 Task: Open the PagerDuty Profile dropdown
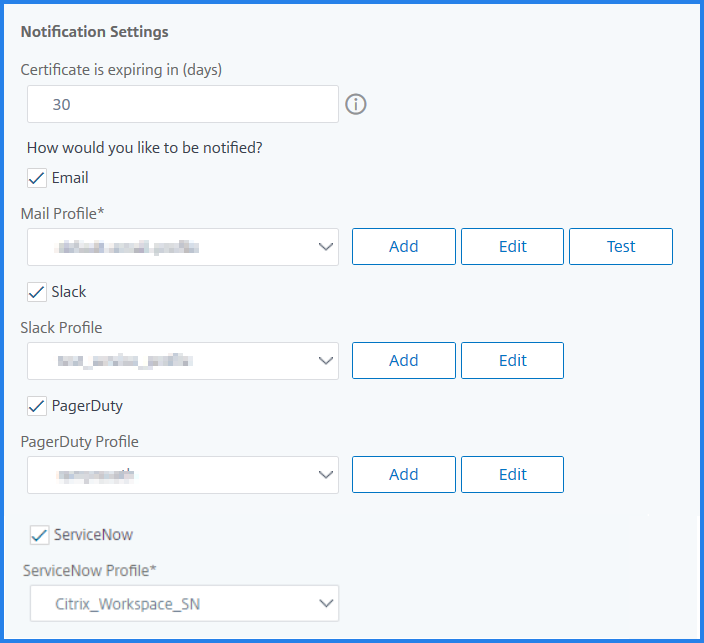(x=183, y=475)
